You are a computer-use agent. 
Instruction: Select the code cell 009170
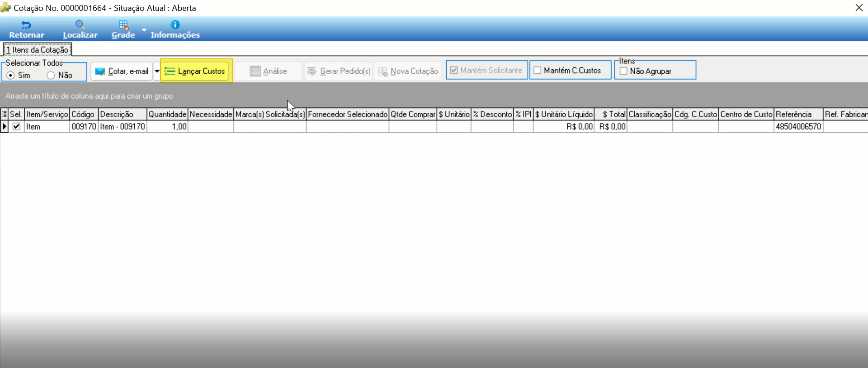click(84, 127)
